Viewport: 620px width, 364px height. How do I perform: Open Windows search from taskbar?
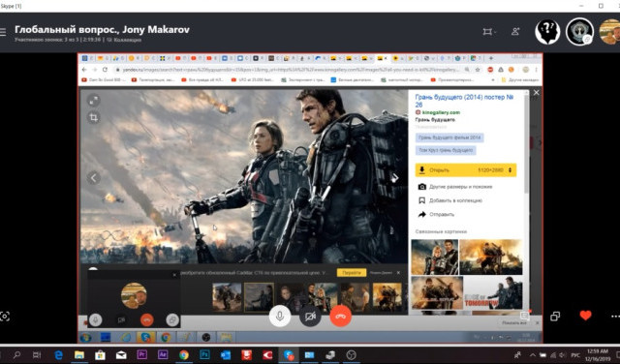click(x=16, y=355)
